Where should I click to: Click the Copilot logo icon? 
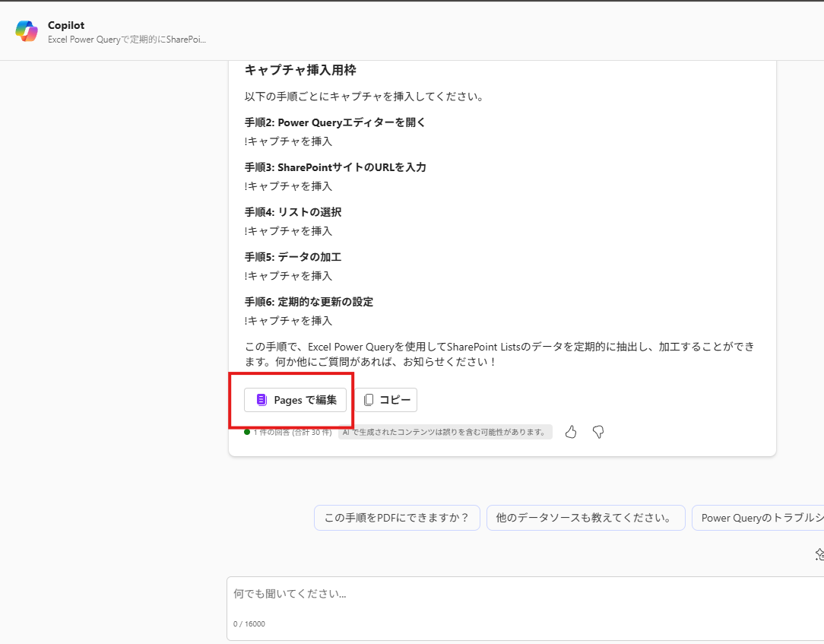[x=27, y=31]
